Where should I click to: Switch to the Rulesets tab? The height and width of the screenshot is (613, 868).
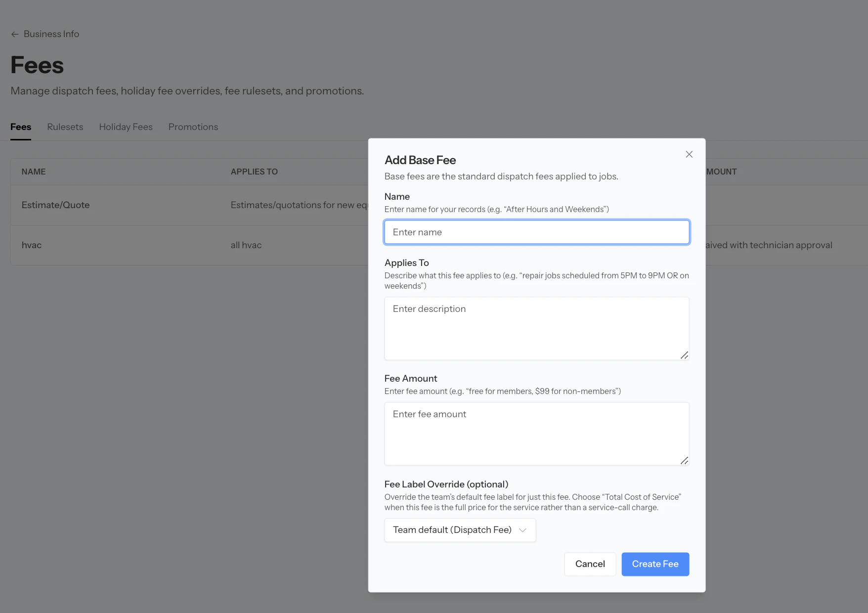click(65, 127)
